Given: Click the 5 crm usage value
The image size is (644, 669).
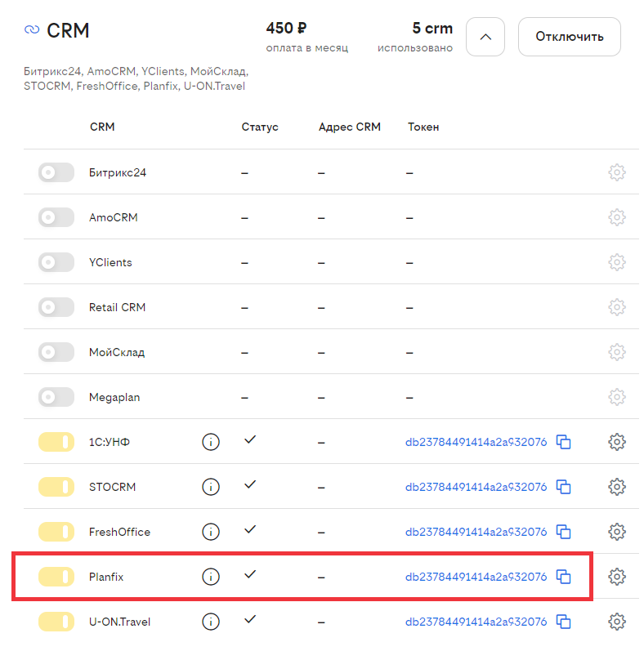Looking at the screenshot, I should (432, 28).
